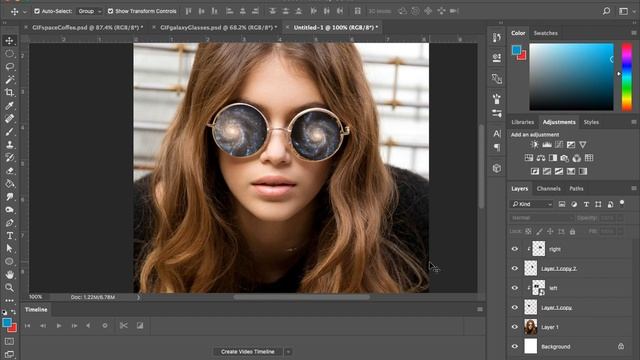Select the Move tool
Viewport: 640px width, 360px height.
[x=9, y=40]
